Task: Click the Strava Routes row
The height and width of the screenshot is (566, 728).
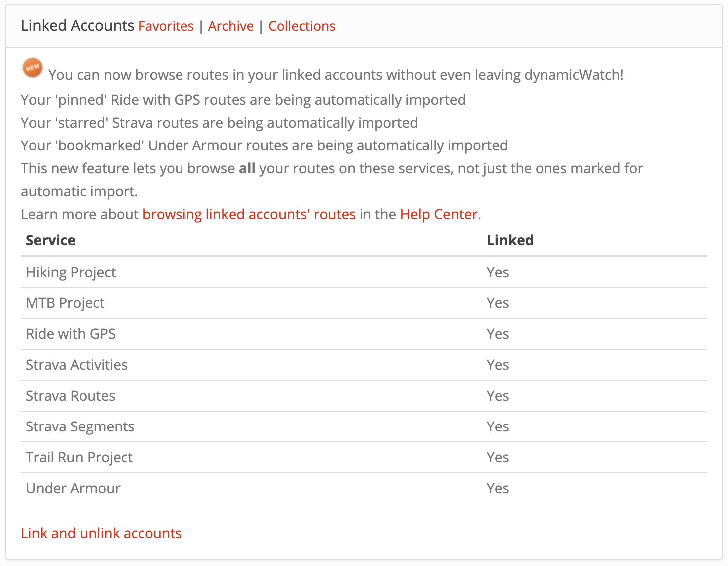Action: point(71,396)
